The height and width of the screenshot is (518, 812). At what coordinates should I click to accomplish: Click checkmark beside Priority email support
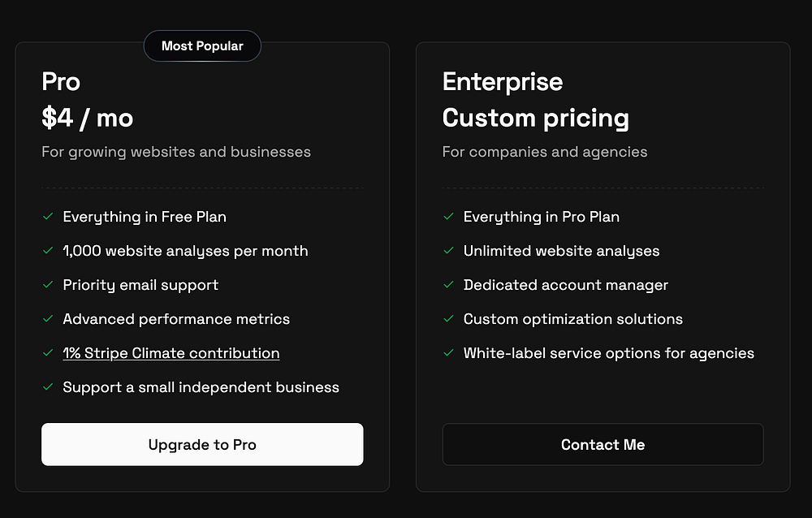click(47, 285)
